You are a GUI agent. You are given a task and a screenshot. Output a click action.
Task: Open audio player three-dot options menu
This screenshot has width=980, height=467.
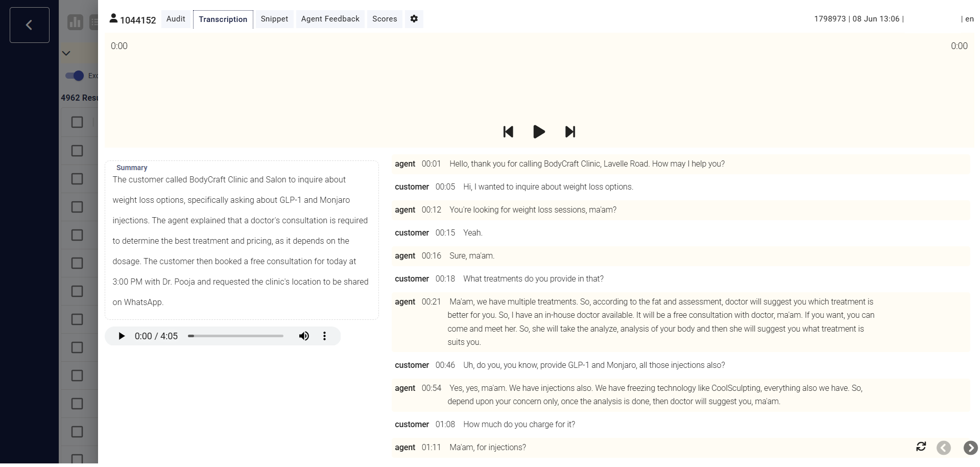[x=324, y=336]
